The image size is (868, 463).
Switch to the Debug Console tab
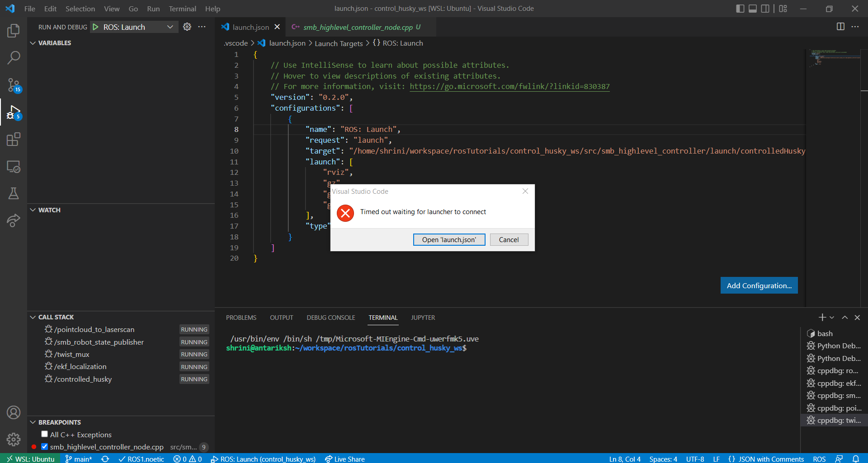[330, 318]
